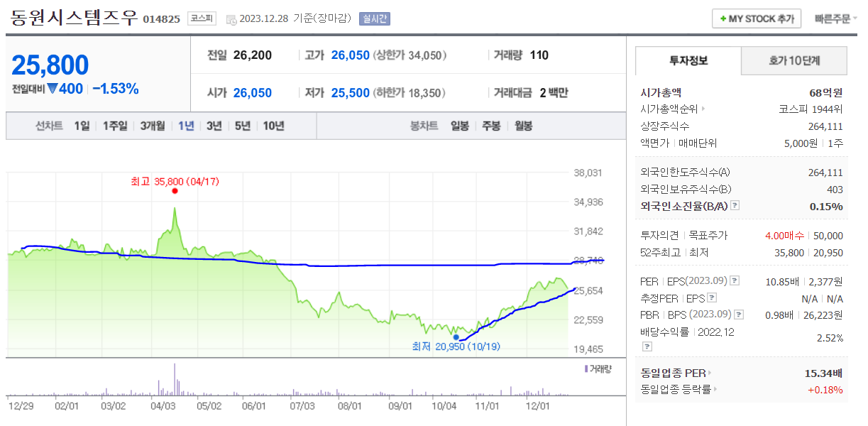Expand the 빠른주문 dropdown
This screenshot has height=426, width=868.
point(835,19)
